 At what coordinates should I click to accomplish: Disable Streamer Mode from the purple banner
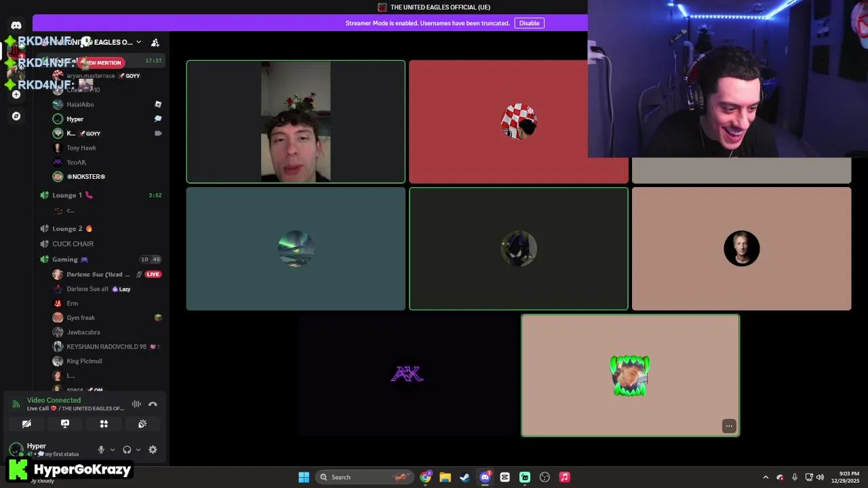[529, 23]
